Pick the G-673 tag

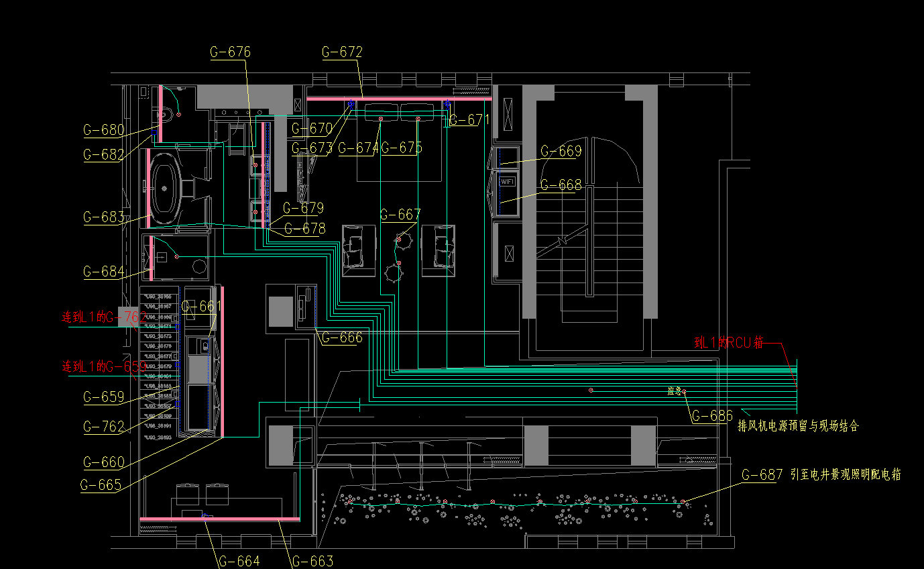click(312, 148)
